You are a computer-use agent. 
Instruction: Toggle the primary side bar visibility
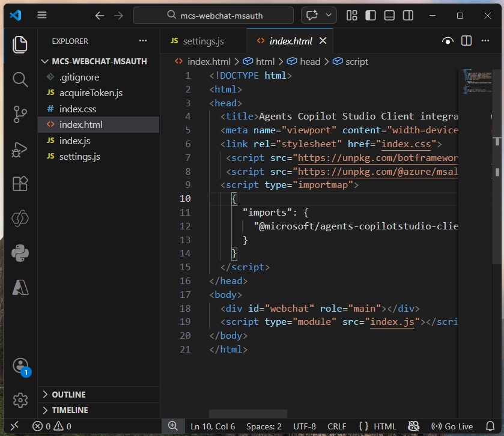(371, 16)
